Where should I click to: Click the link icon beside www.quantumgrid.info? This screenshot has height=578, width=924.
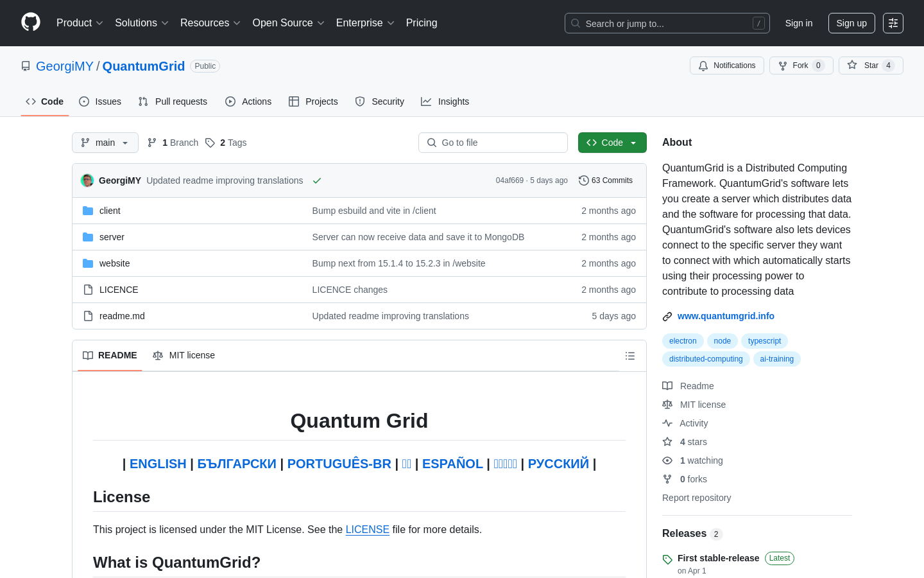pyautogui.click(x=667, y=317)
